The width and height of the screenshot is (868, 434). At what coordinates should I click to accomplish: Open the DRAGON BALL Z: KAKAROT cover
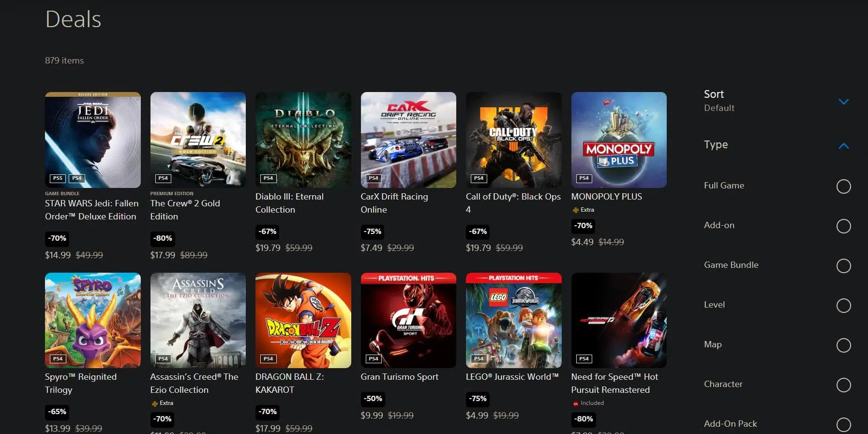303,320
